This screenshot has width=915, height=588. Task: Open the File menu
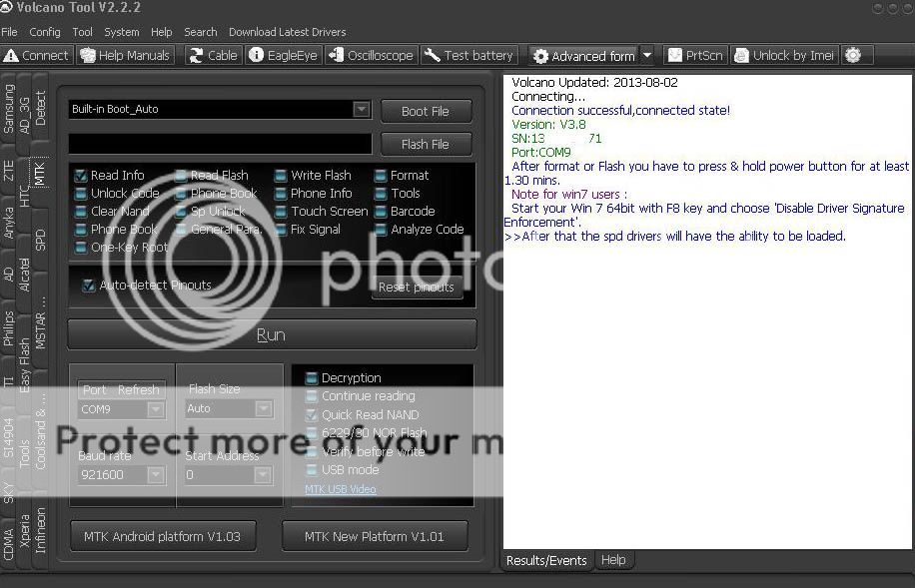pyautogui.click(x=9, y=32)
